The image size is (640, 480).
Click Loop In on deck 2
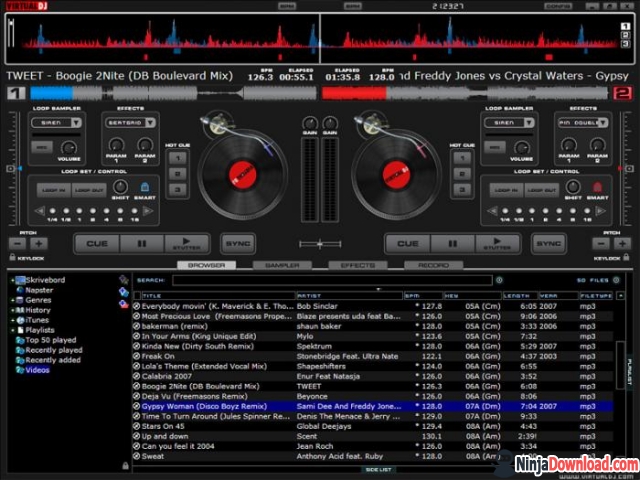(507, 190)
